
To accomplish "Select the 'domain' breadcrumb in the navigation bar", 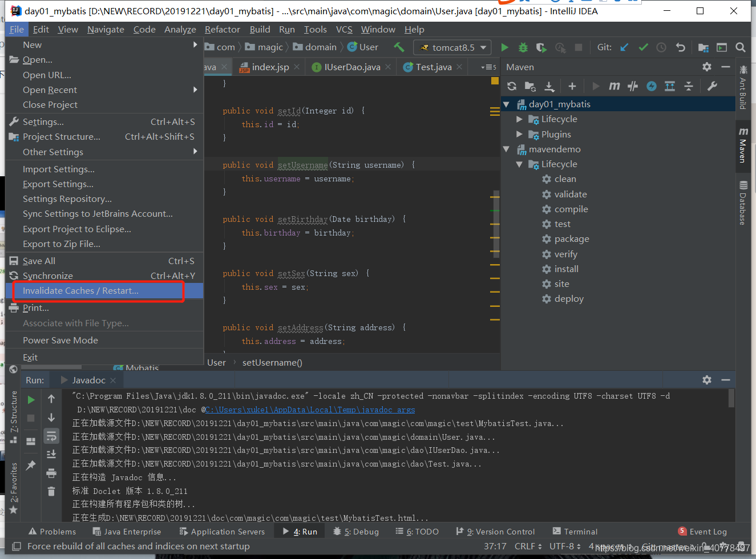I will pos(321,47).
